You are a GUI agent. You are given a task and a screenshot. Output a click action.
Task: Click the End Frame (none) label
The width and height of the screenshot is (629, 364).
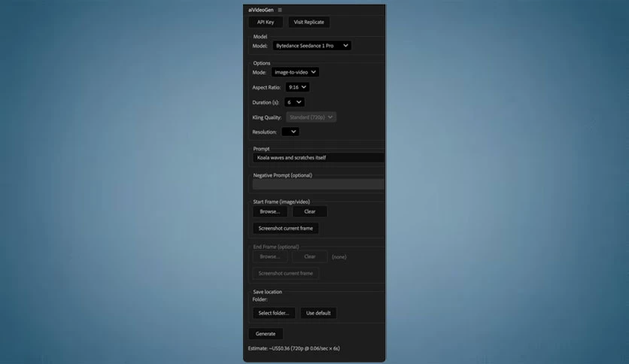tap(339, 257)
